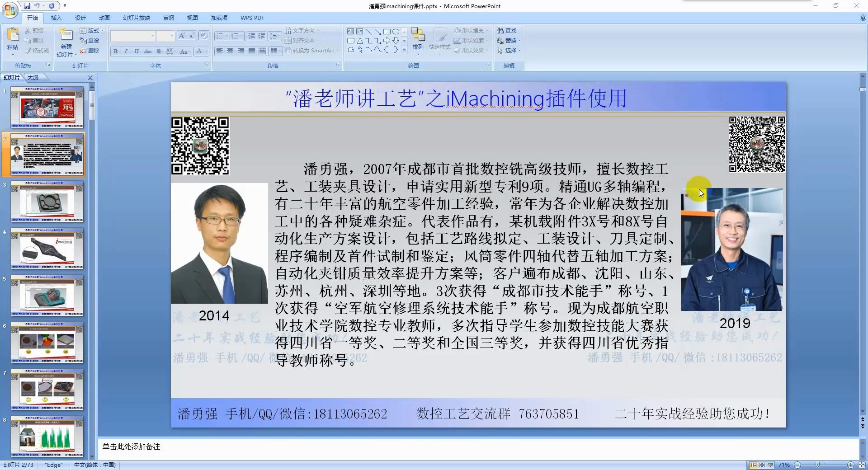
Task: Open the columns dropdown
Action: tap(275, 51)
